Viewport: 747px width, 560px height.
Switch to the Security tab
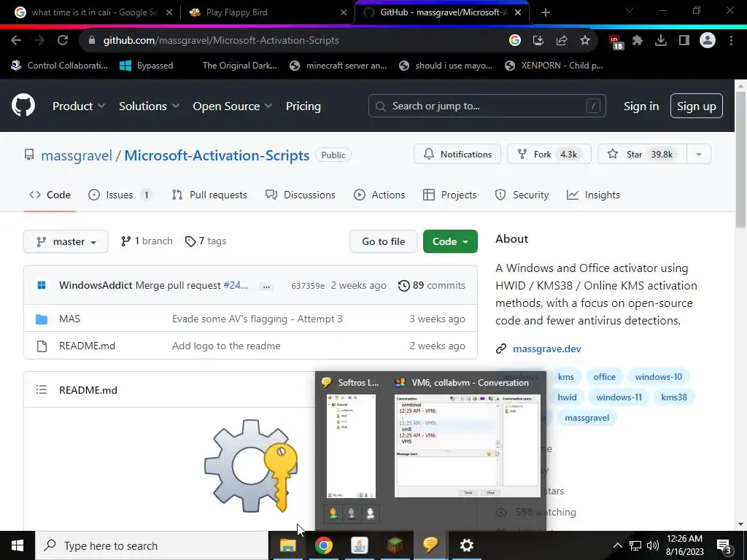pos(522,195)
